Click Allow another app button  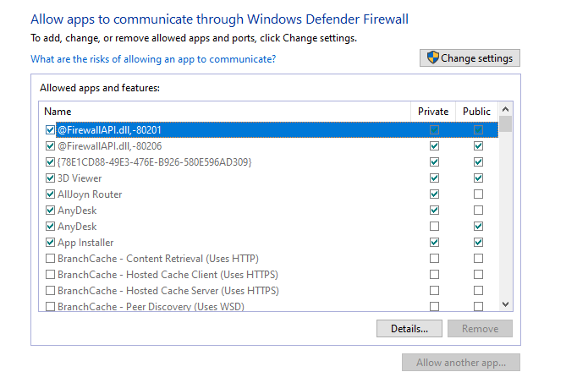(461, 363)
